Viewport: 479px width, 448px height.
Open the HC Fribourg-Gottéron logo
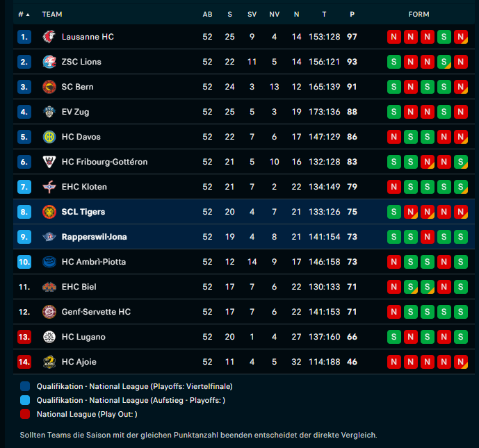pos(49,162)
